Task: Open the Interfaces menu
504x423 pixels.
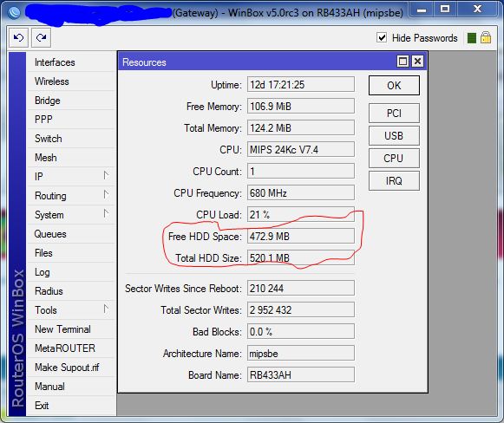Action: [x=71, y=62]
